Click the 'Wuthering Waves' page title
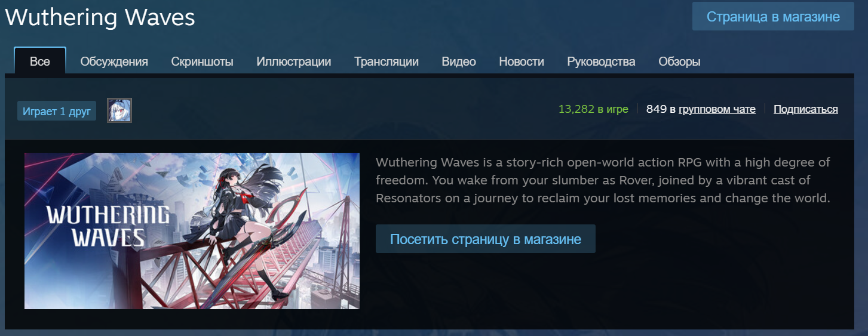868x336 pixels. tap(100, 17)
